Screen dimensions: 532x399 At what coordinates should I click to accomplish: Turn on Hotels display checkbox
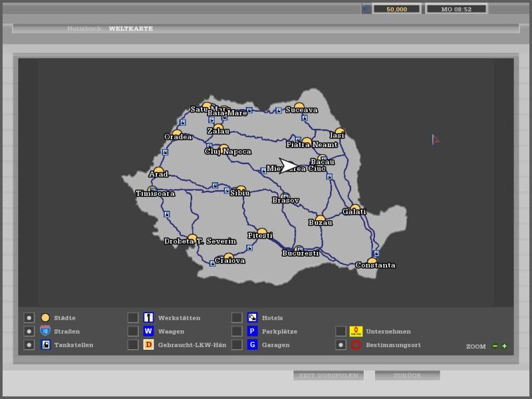[x=237, y=318]
